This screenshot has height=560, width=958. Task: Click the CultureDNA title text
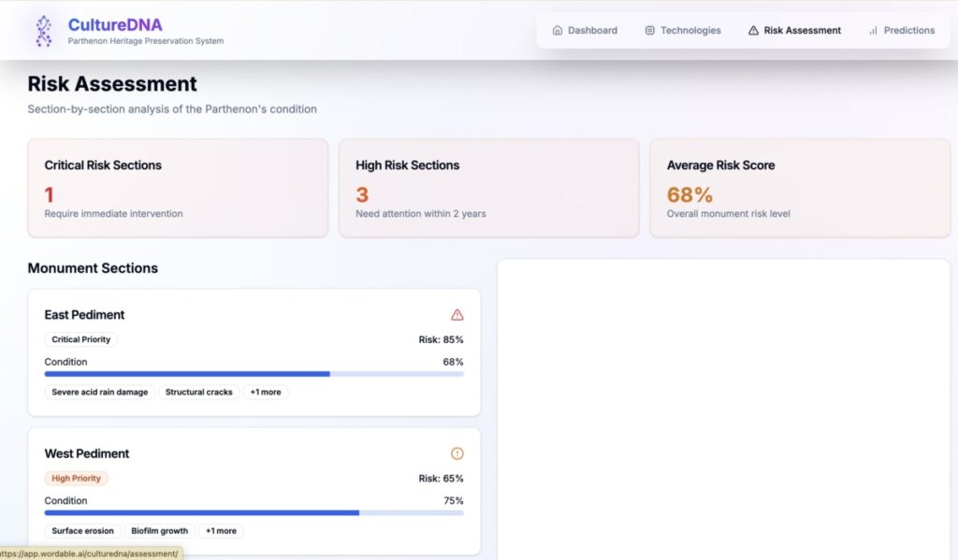[x=115, y=24]
